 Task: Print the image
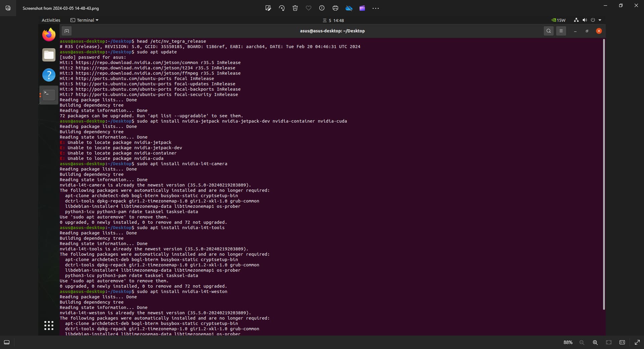coord(335,8)
